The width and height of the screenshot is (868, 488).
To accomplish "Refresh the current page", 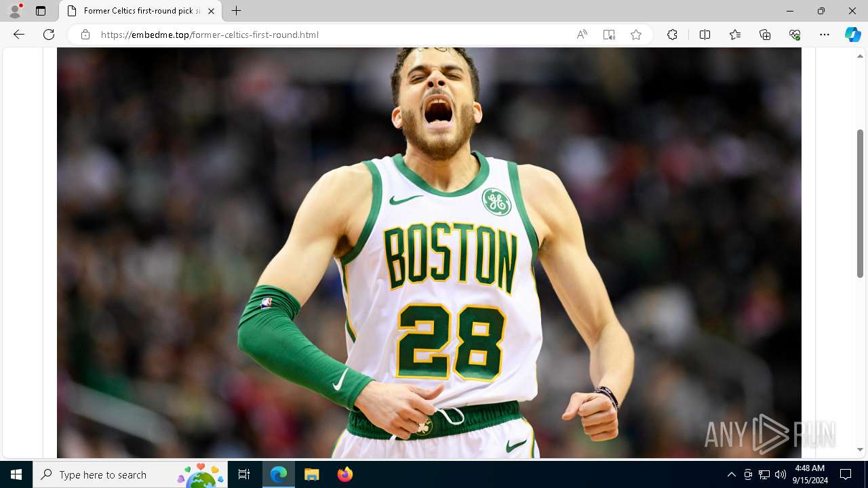I will [x=49, y=35].
